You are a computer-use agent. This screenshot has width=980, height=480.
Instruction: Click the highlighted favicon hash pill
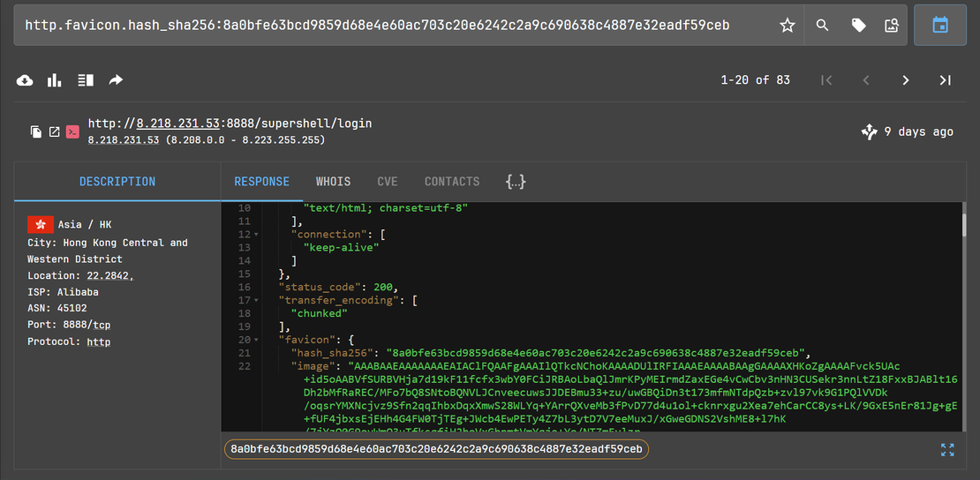436,449
